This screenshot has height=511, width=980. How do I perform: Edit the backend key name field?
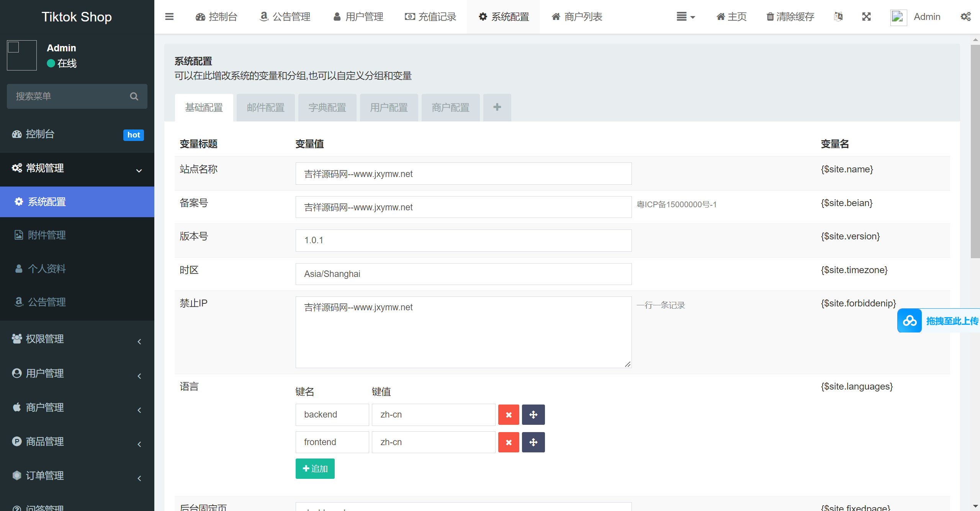pyautogui.click(x=332, y=414)
